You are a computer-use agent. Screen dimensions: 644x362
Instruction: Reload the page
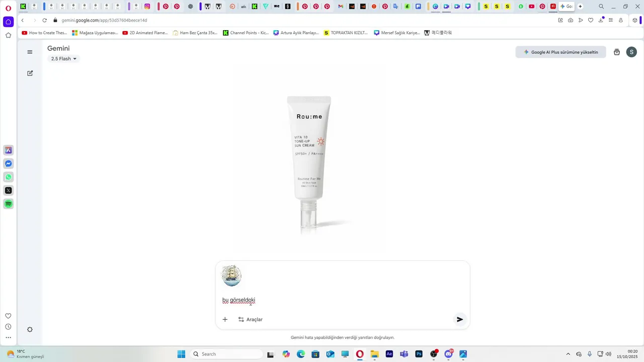(44, 20)
